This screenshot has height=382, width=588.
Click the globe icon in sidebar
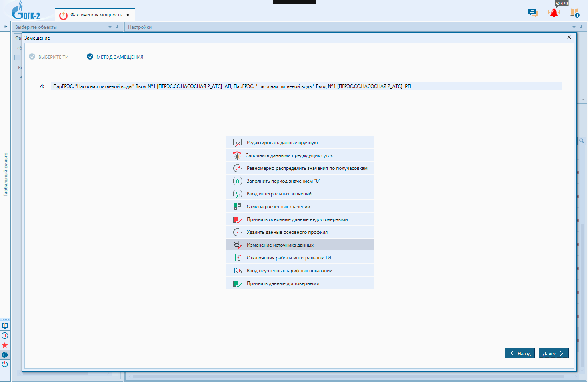click(x=5, y=355)
